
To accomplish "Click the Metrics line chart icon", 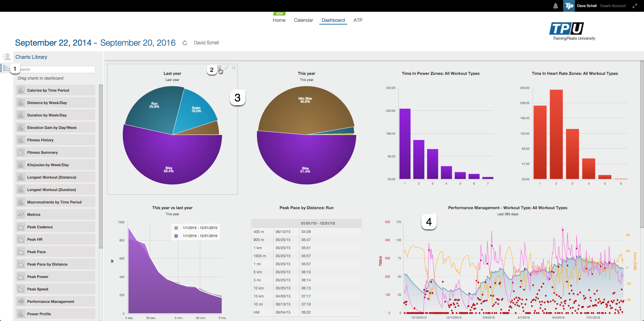I will coord(21,215).
